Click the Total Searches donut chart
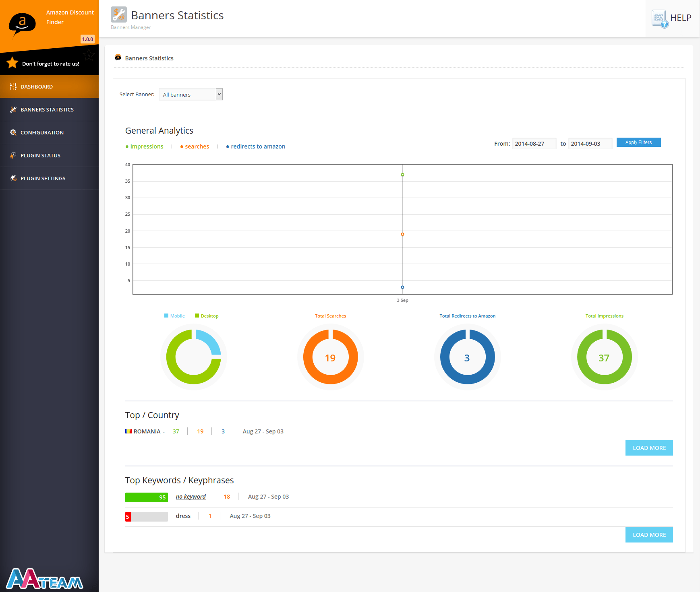The height and width of the screenshot is (592, 700). click(x=331, y=357)
